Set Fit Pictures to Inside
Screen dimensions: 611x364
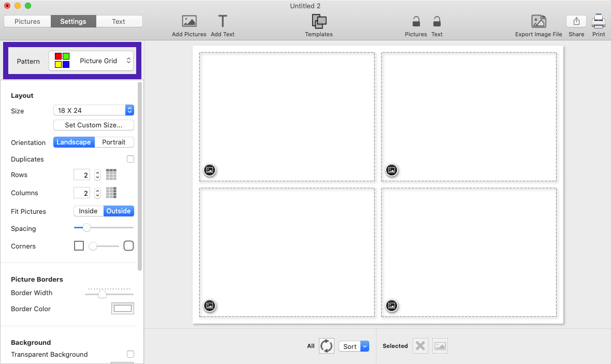(x=89, y=211)
